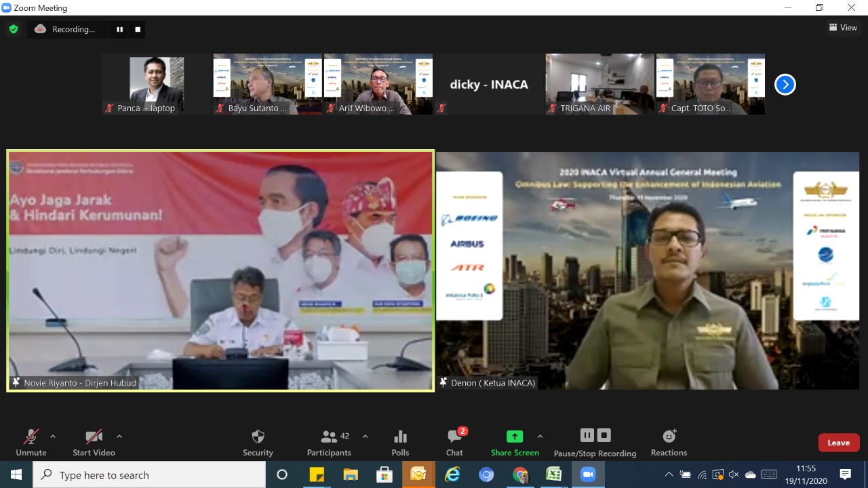Open the View menu
The width and height of the screenshot is (868, 488).
point(843,28)
